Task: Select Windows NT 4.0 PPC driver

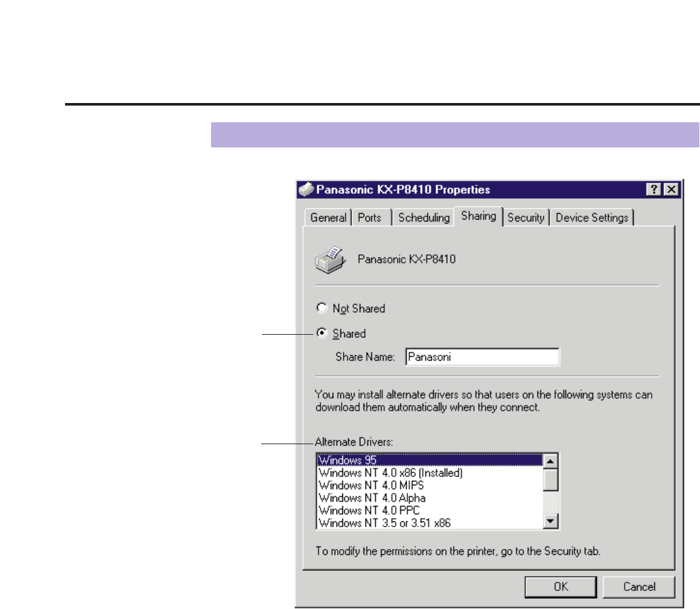Action: pos(430,511)
